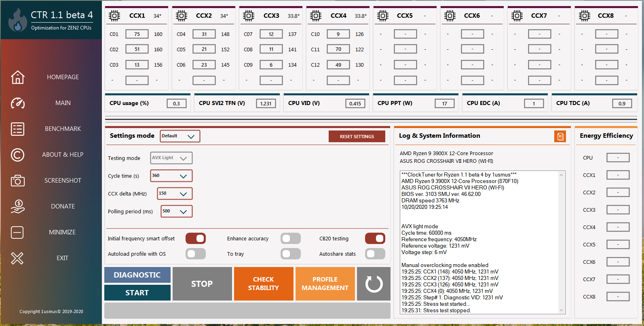Click the Energy Efficiency CCX1 field
Image resolution: width=644 pixels, height=326 pixels.
click(x=618, y=175)
